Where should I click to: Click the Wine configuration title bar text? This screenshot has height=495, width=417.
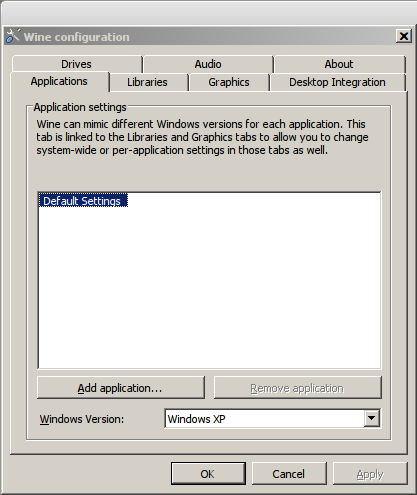[76, 37]
